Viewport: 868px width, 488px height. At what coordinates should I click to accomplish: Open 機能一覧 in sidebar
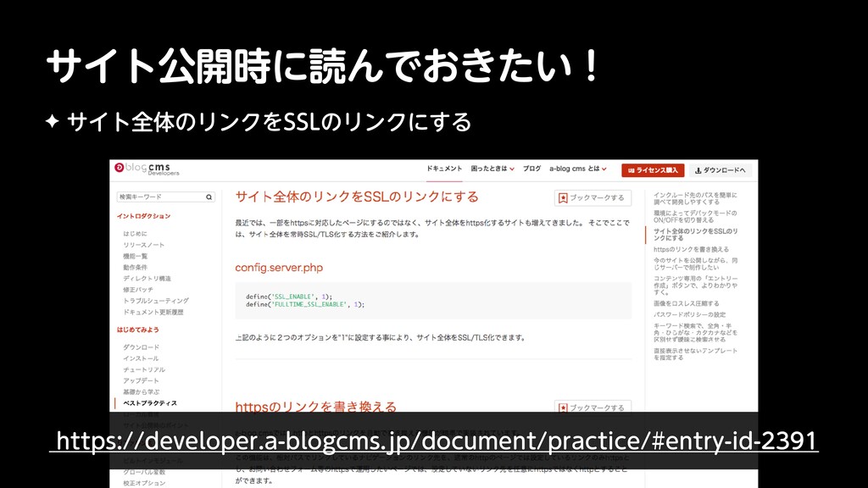pyautogui.click(x=135, y=256)
